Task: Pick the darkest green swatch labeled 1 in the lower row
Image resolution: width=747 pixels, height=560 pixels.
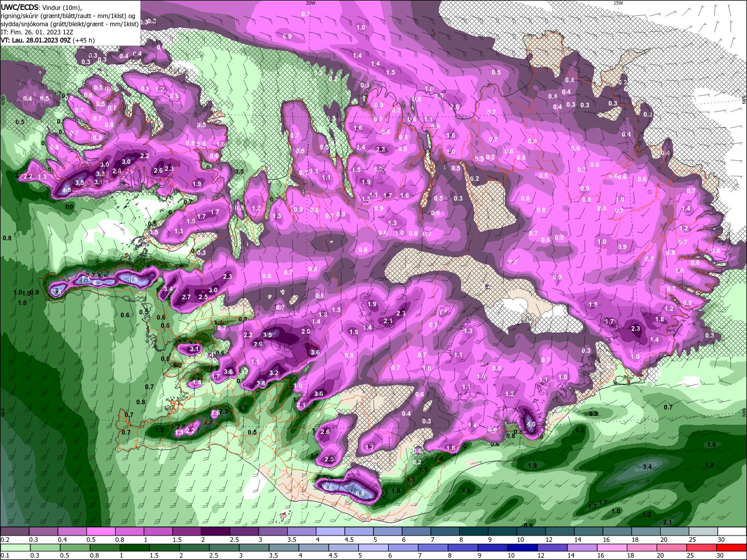Action: tap(135, 548)
